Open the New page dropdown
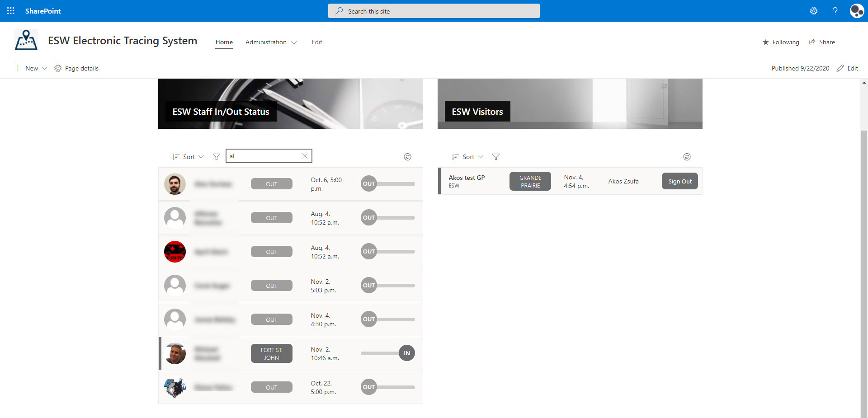The height and width of the screenshot is (418, 868). [x=31, y=68]
